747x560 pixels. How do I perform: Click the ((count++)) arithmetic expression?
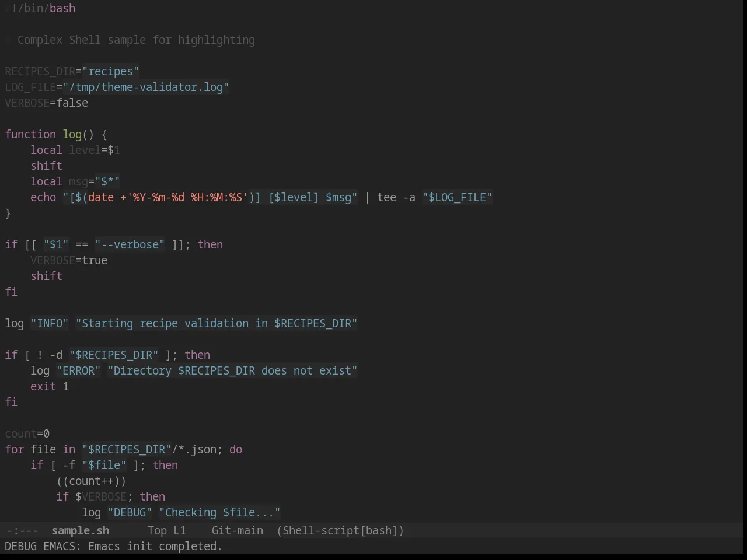[x=91, y=481]
